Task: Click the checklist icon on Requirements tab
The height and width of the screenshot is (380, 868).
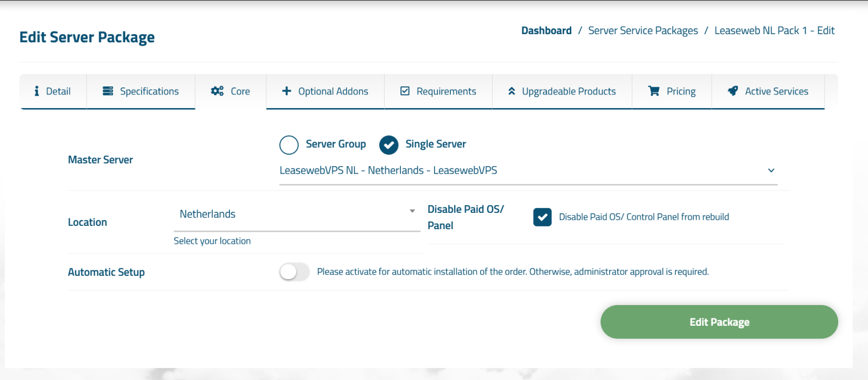Action: (x=405, y=91)
